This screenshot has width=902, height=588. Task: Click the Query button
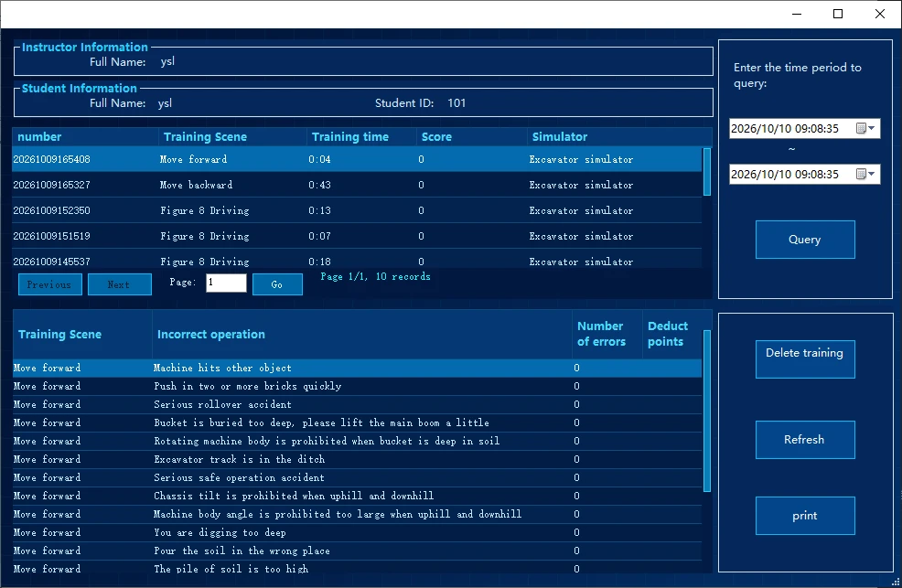pos(805,240)
